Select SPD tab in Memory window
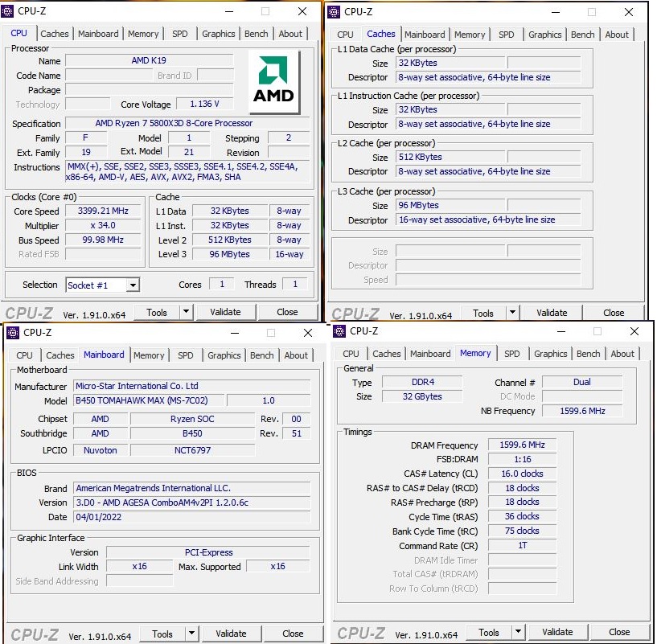The height and width of the screenshot is (644, 657). (511, 354)
